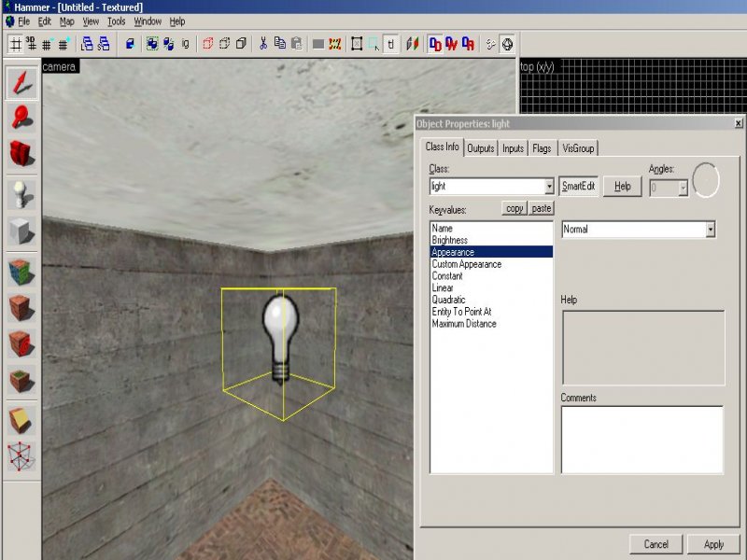
Task: Switch to the Outputs tab
Action: click(481, 148)
